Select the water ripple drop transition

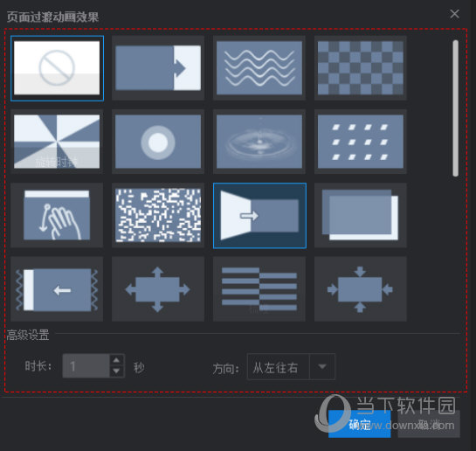coord(259,142)
